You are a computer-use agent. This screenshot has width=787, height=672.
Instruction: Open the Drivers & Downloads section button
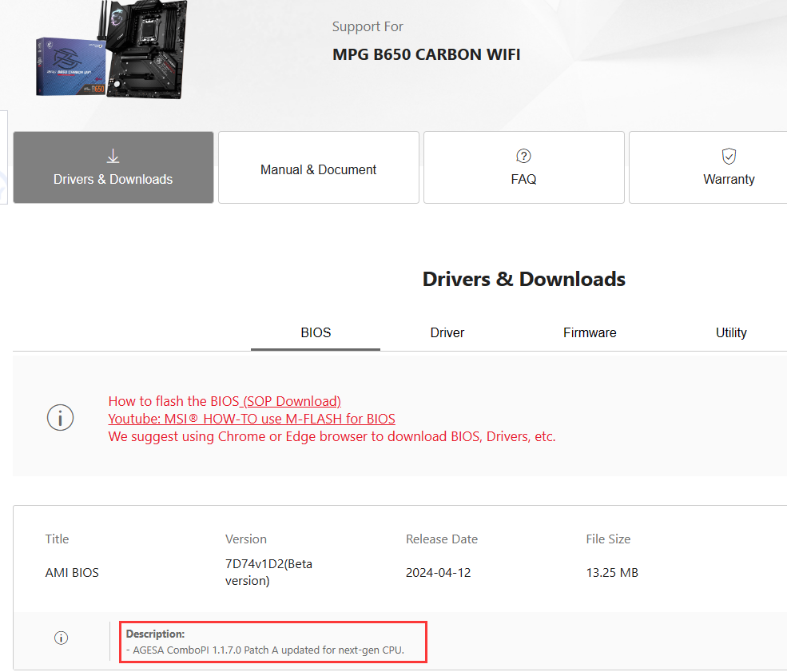click(113, 168)
